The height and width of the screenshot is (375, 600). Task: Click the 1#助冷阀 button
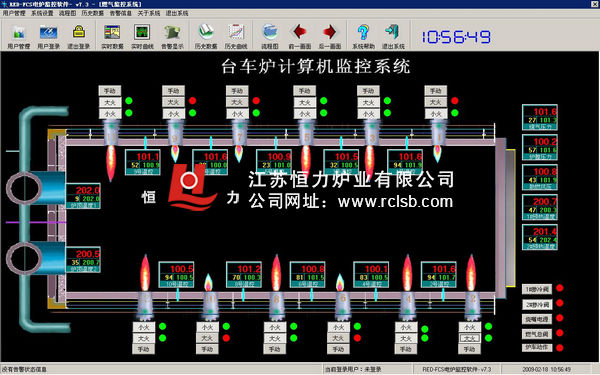(x=537, y=289)
